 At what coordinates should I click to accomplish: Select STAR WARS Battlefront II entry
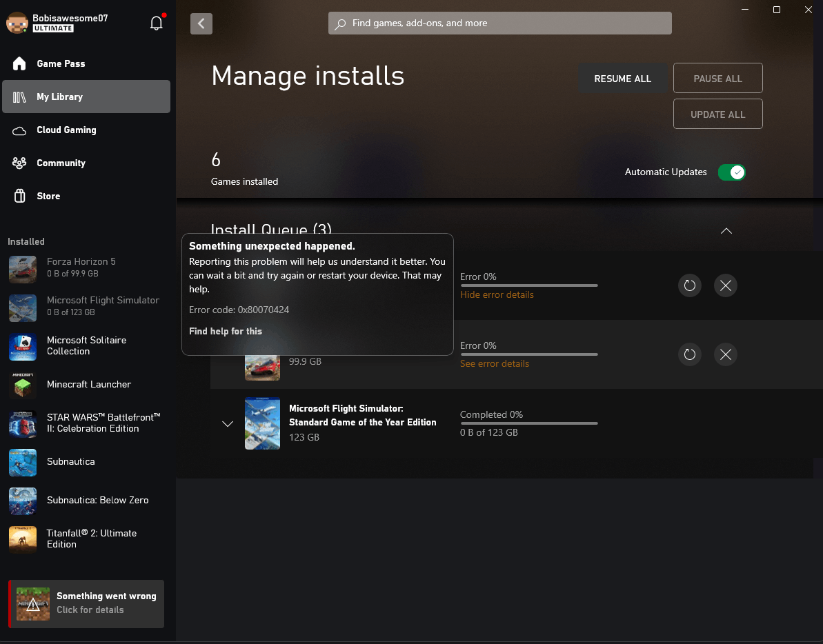(x=86, y=424)
